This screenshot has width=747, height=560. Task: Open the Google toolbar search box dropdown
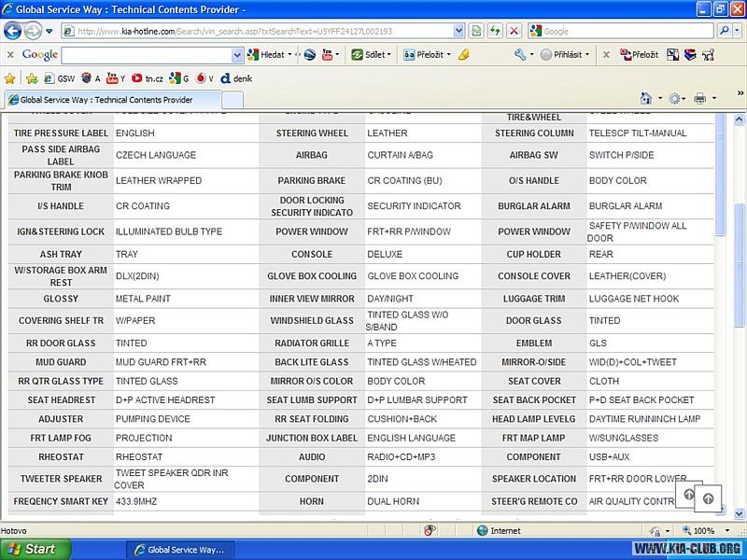[x=237, y=55]
